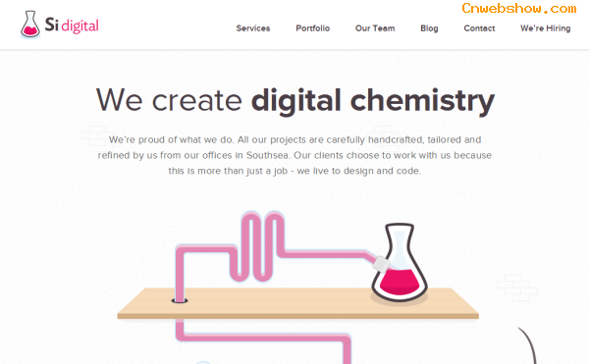589x364 pixels.
Task: Visit the Blog link
Action: pos(429,28)
